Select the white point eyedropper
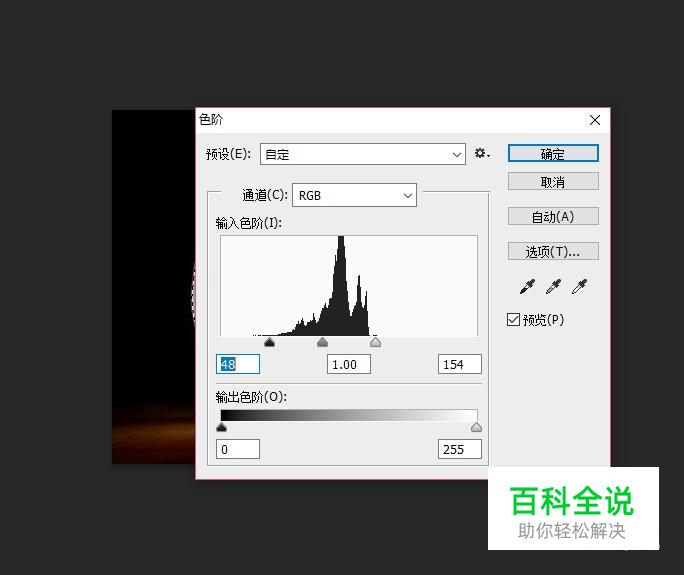This screenshot has height=575, width=684. point(579,287)
